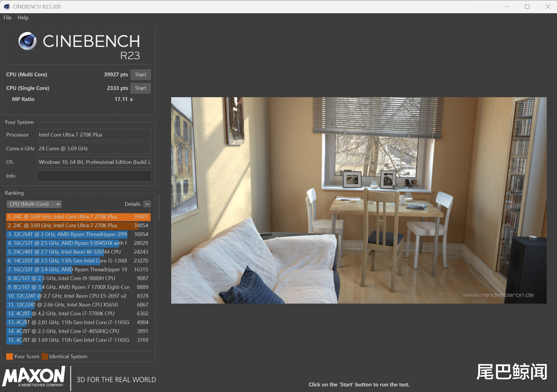Expand the ranking Details arrow
The width and height of the screenshot is (557, 392).
point(147,204)
